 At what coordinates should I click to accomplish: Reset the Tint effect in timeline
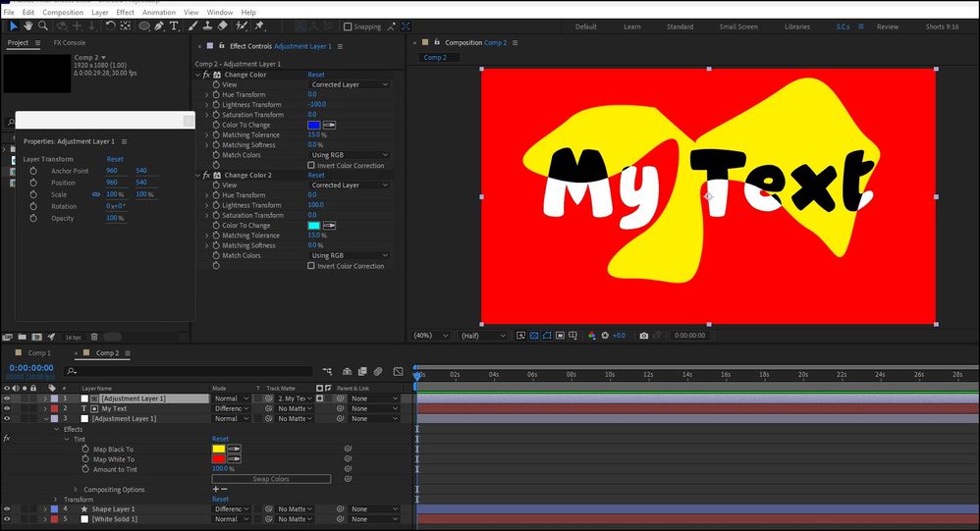point(220,439)
